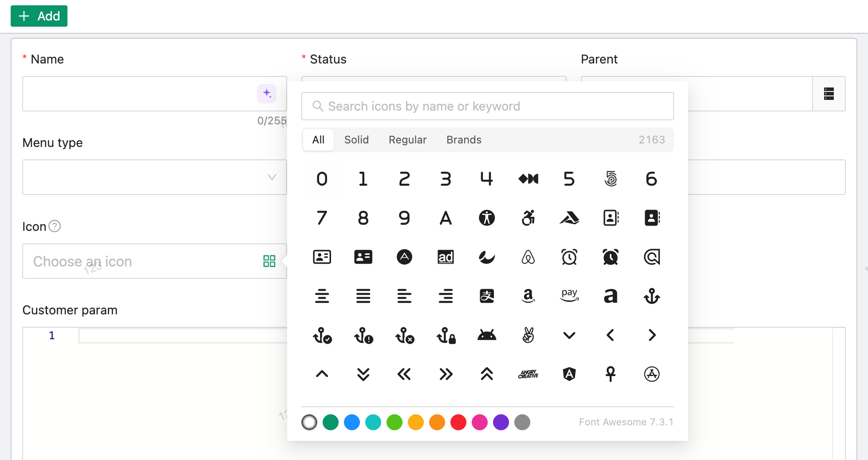Switch to the Solid icons tab

pos(357,140)
